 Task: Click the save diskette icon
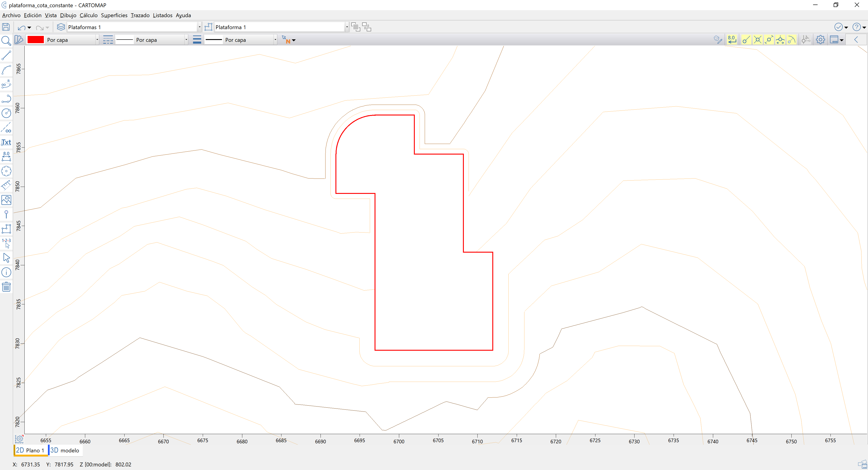click(6, 27)
